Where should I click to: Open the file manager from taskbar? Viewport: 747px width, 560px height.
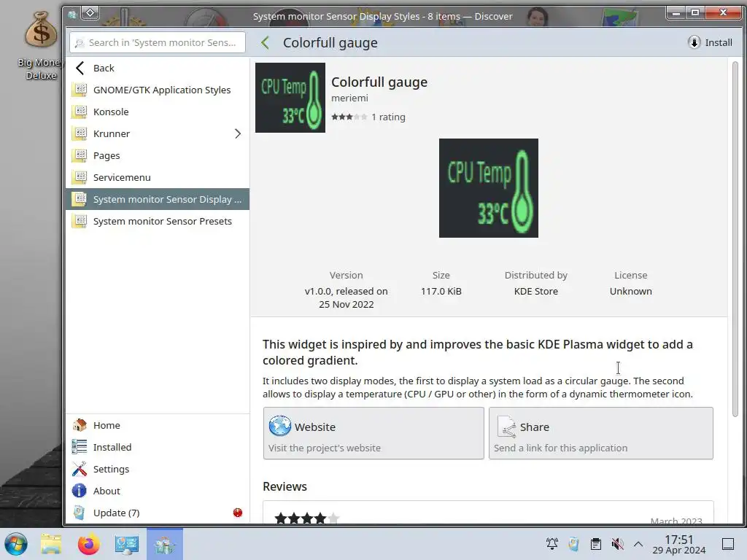[x=51, y=544]
